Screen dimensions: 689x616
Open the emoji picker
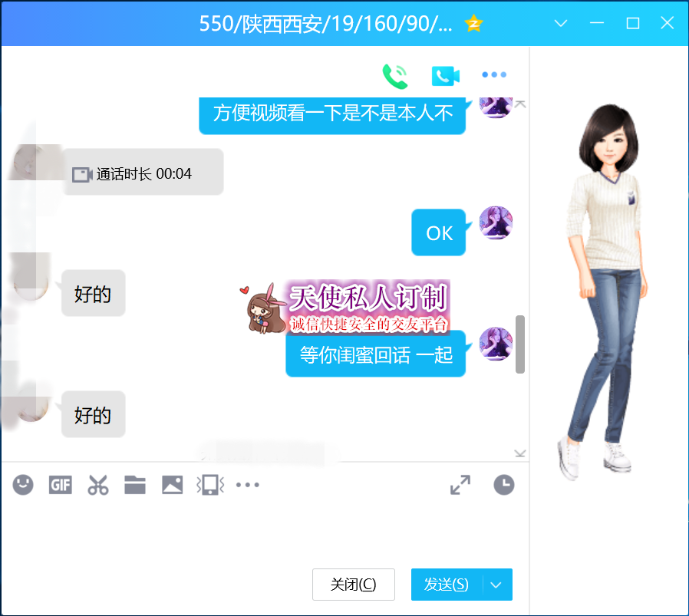tap(23, 485)
